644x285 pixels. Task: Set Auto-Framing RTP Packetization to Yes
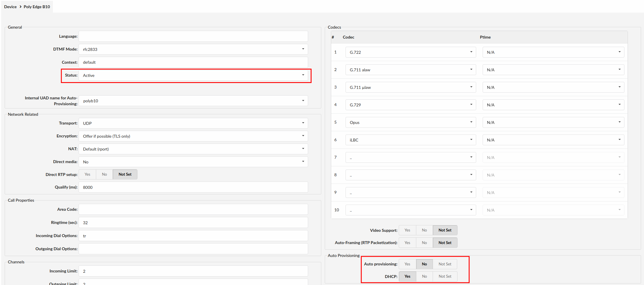click(x=407, y=243)
